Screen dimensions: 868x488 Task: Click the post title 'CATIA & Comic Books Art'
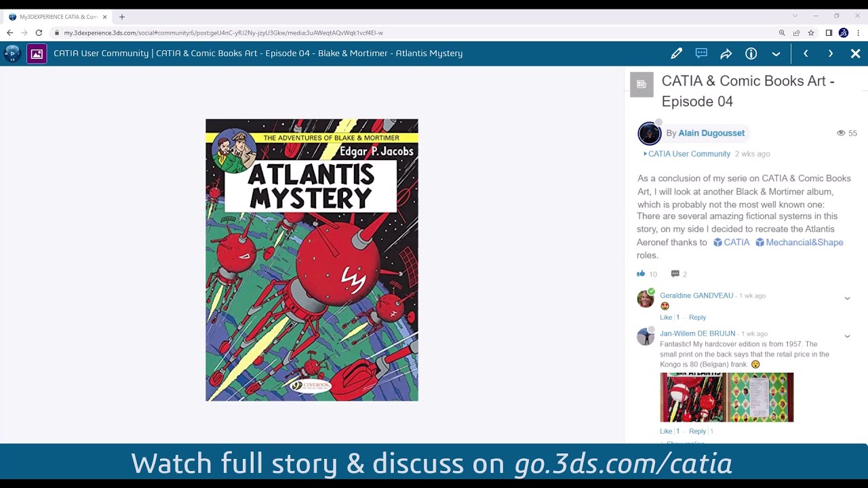748,91
